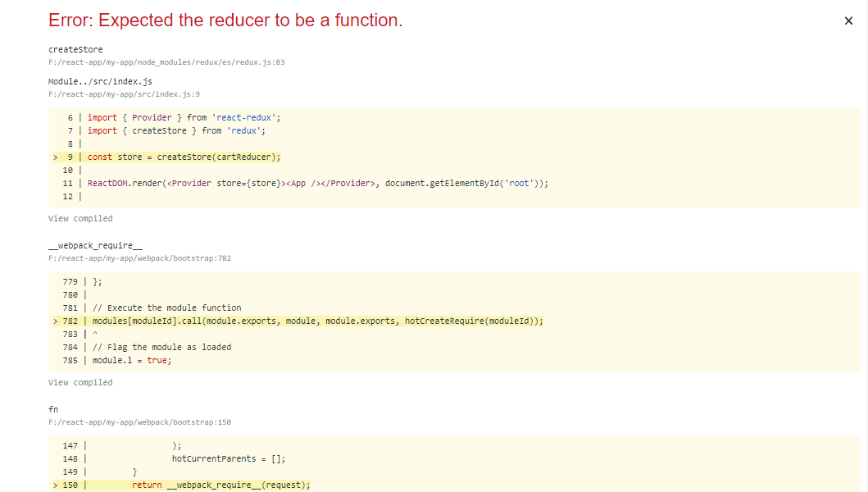
Task: Open the webpack/bootstrap:782 file path
Action: pyautogui.click(x=139, y=258)
